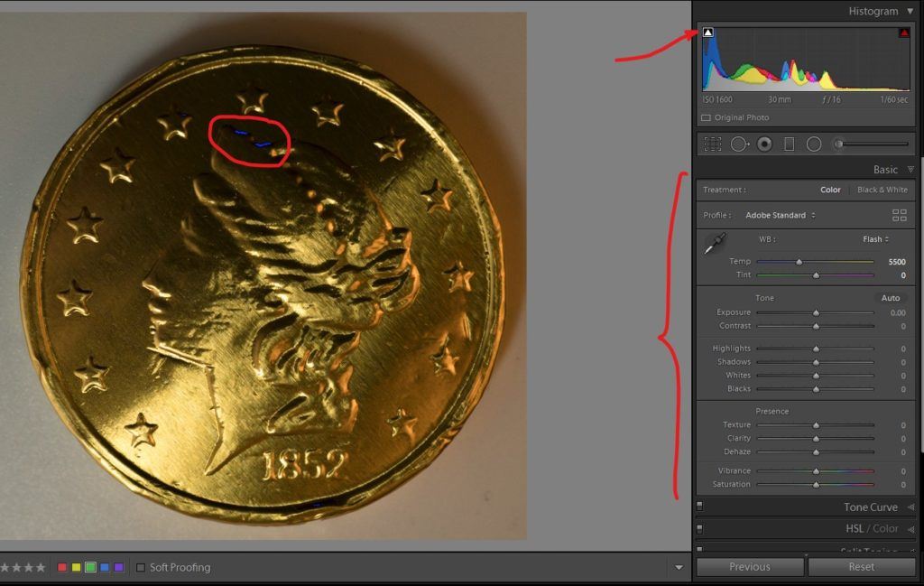Open the WB preset dropdown showing Flash
924x586 pixels.
pyautogui.click(x=875, y=239)
